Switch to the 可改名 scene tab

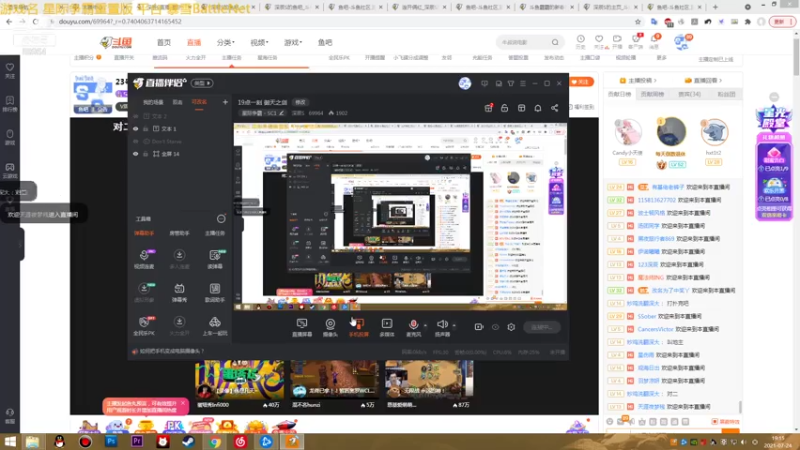pyautogui.click(x=199, y=102)
